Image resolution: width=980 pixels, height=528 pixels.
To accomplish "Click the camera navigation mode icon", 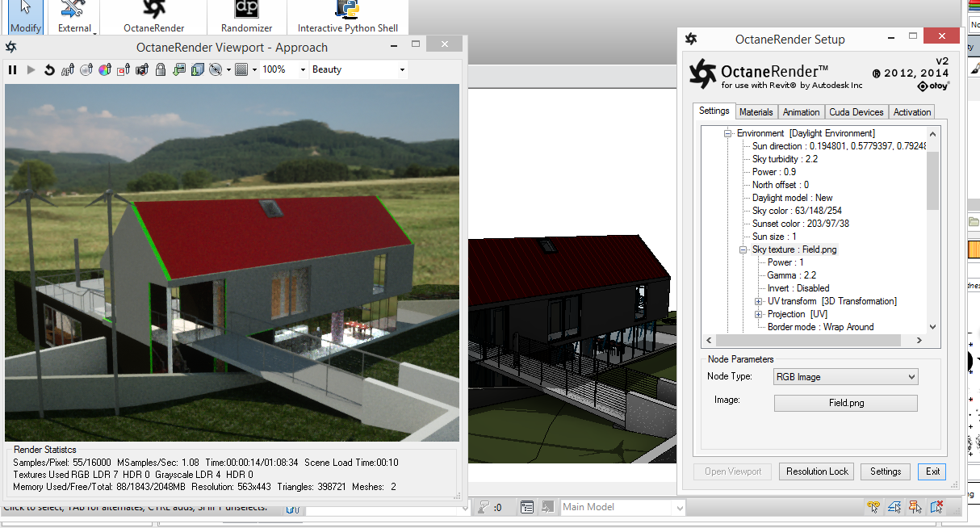I will click(216, 70).
